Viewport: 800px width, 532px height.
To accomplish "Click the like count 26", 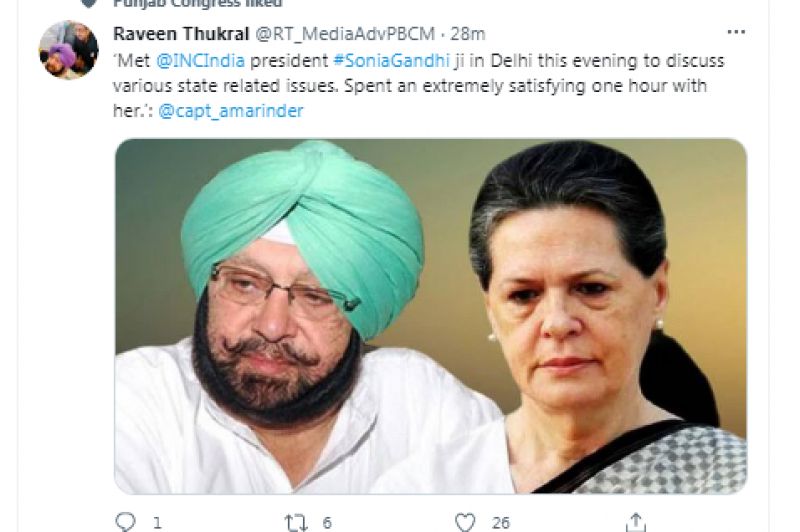I will pyautogui.click(x=501, y=523).
